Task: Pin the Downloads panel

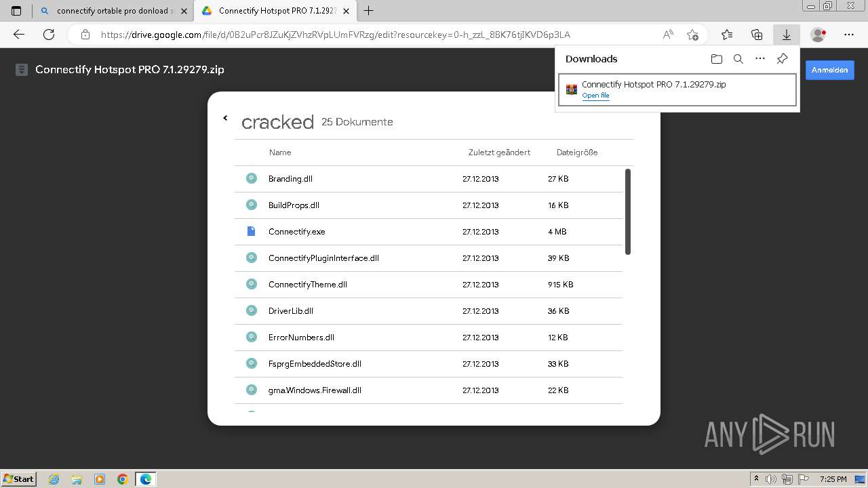Action: coord(782,59)
